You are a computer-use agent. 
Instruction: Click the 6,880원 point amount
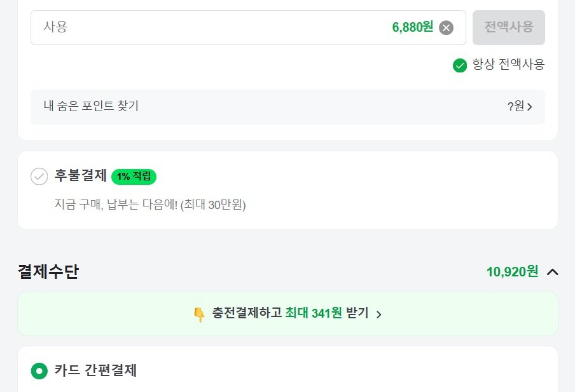coord(412,27)
